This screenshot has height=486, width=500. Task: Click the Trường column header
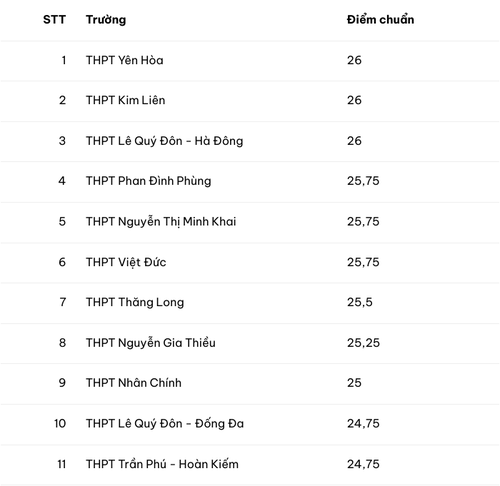coord(106,20)
